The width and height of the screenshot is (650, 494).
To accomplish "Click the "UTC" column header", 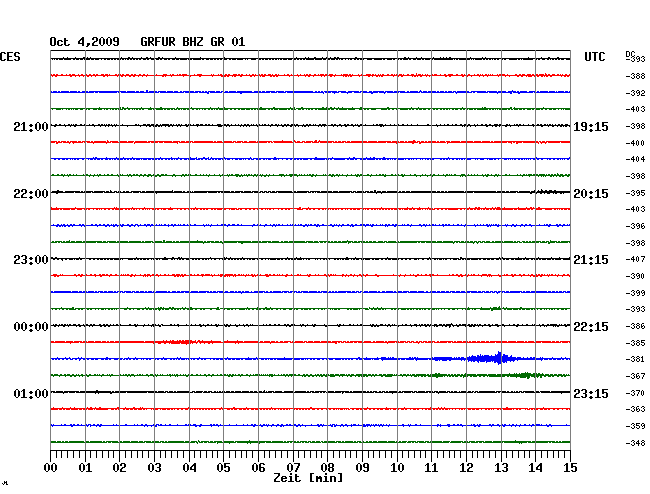I will pos(595,57).
